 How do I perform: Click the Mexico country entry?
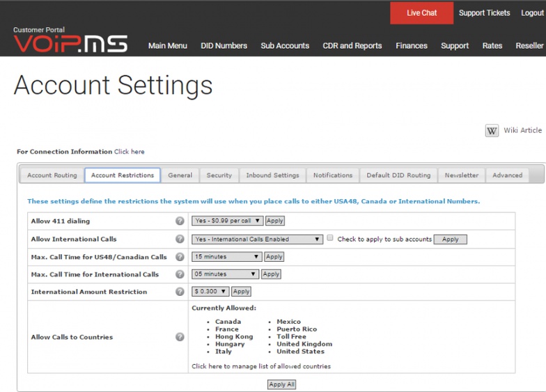click(x=288, y=322)
